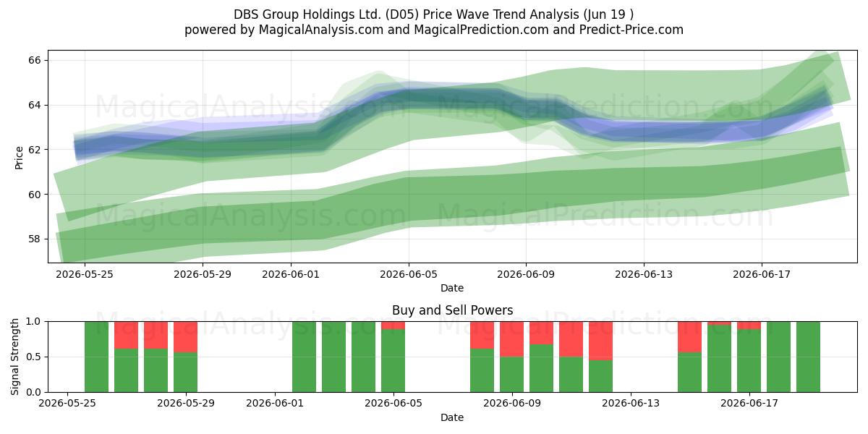This screenshot has width=868, height=434.
Task: Click the lower chart date tick 2026-06-17
Action: click(x=749, y=404)
